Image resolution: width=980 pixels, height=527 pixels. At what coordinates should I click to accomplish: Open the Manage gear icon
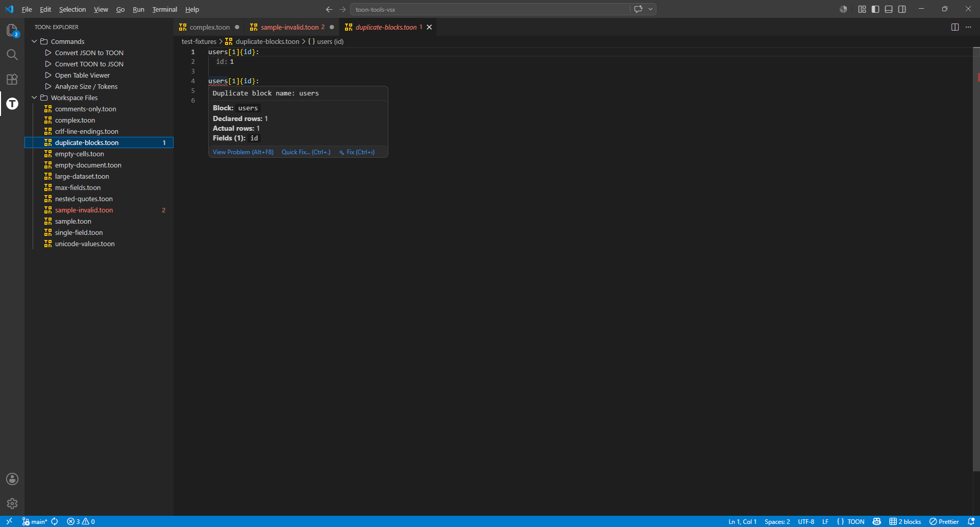click(12, 504)
